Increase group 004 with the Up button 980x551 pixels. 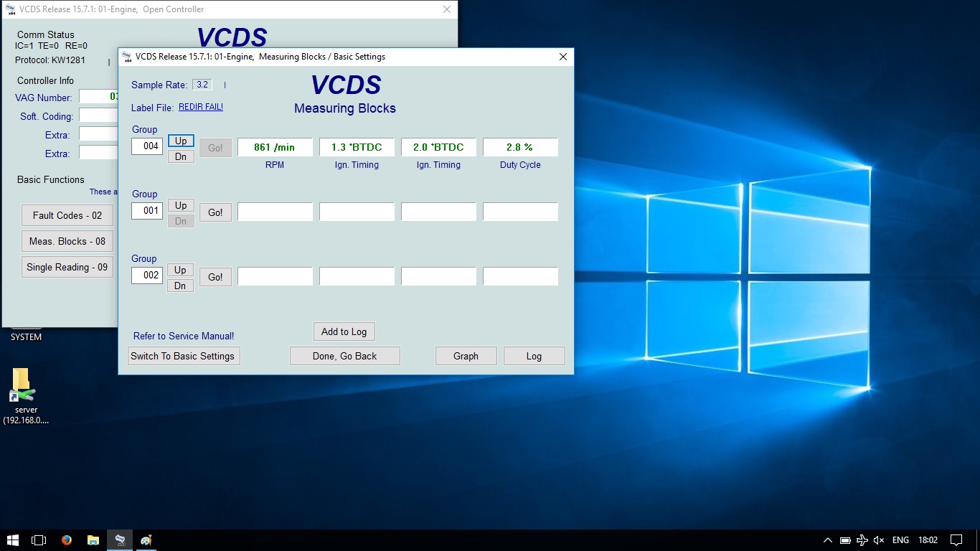tap(181, 141)
